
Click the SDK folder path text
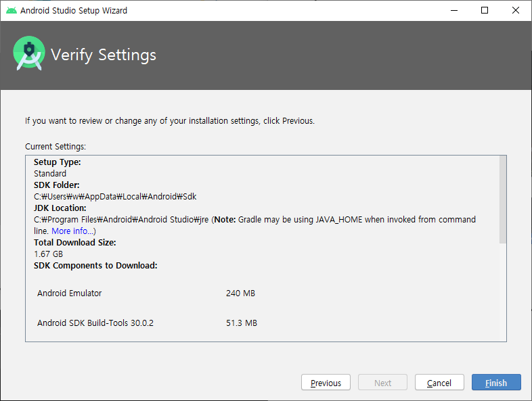[115, 197]
